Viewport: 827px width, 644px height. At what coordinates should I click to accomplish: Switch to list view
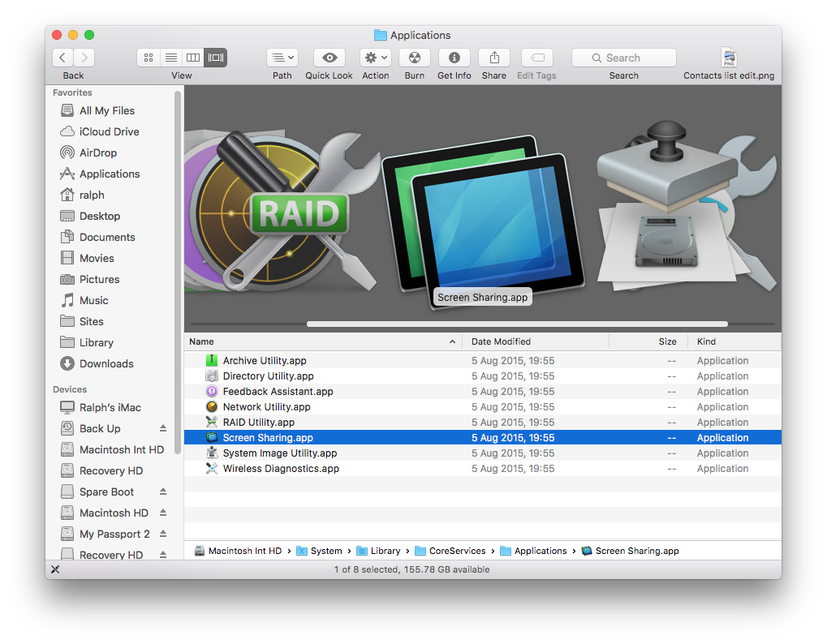click(x=170, y=58)
